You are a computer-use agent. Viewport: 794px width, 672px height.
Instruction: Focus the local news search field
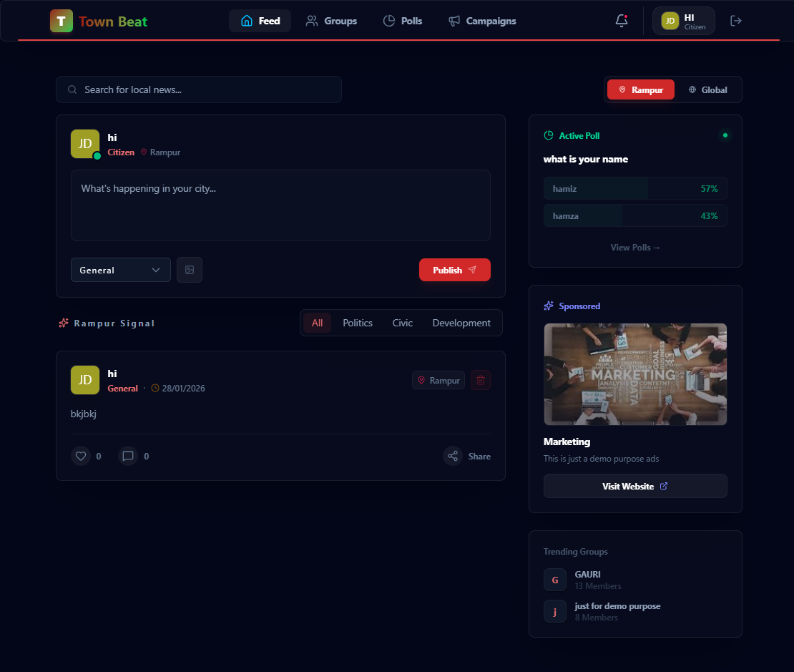click(x=199, y=89)
